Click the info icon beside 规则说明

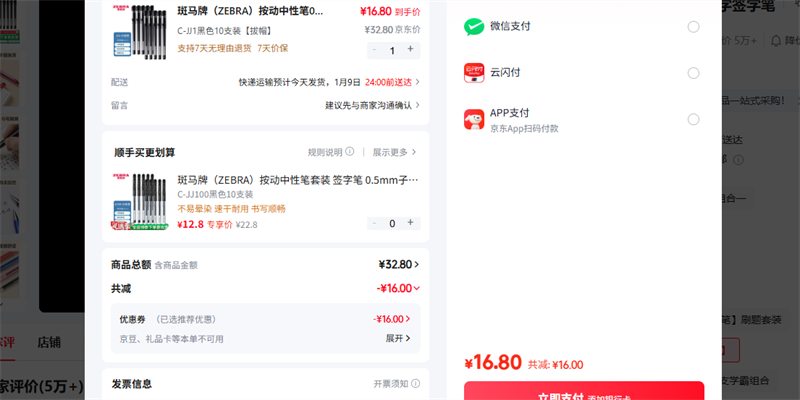[x=350, y=152]
